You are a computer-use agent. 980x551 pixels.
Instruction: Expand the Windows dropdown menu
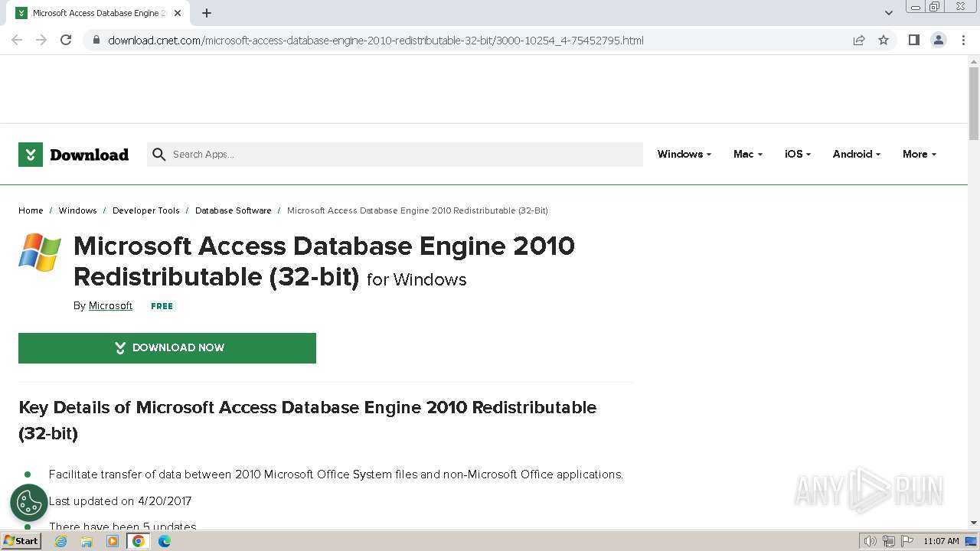pos(684,154)
